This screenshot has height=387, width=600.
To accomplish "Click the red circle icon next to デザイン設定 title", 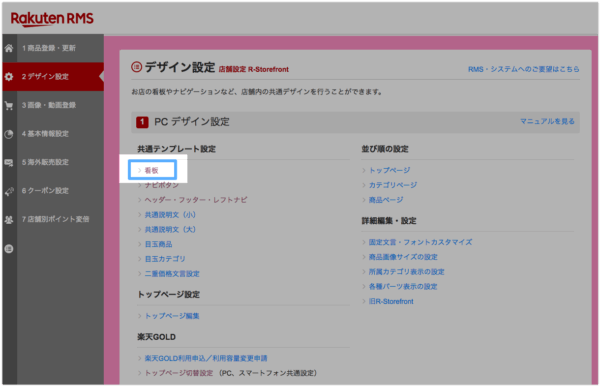I will click(x=136, y=67).
